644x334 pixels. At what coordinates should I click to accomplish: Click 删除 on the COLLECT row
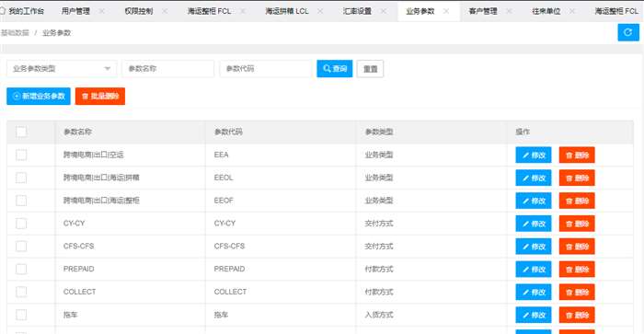[x=577, y=292]
